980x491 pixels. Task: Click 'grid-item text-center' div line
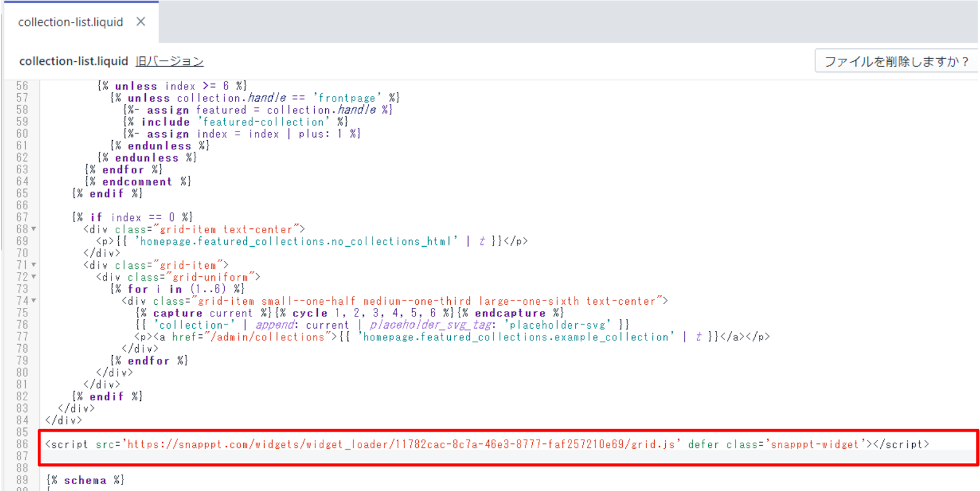(194, 230)
